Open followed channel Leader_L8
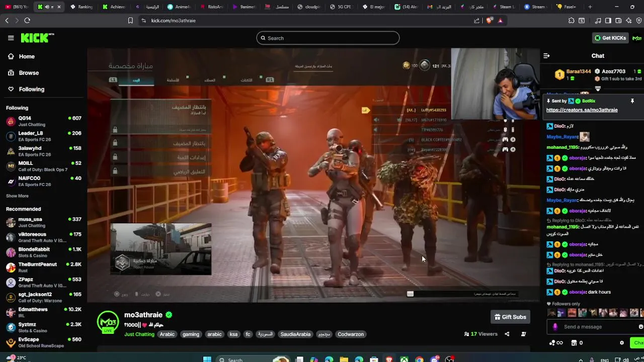 pyautogui.click(x=43, y=136)
